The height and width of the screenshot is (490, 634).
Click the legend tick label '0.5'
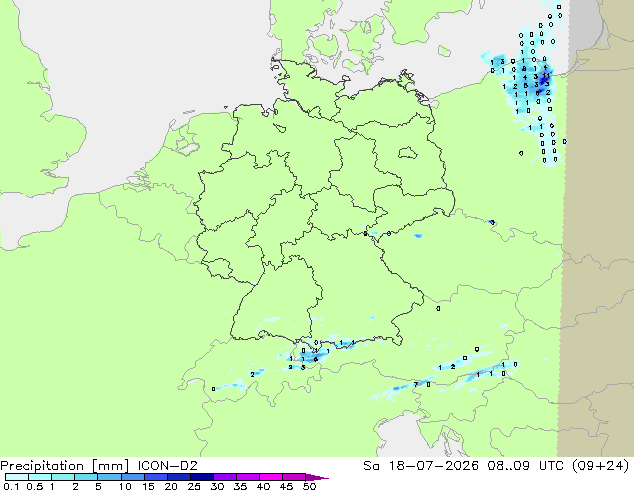pyautogui.click(x=35, y=486)
